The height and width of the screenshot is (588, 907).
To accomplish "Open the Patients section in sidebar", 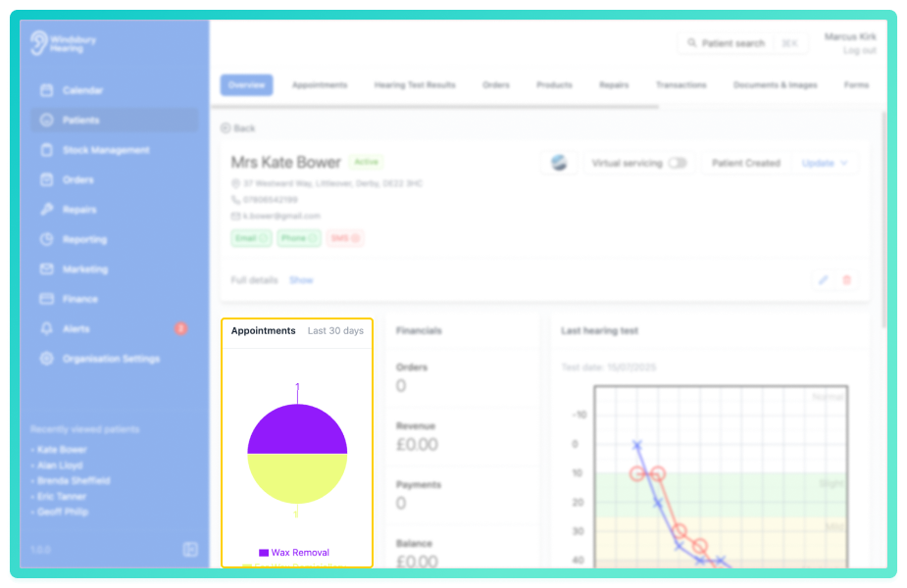I will tap(114, 121).
